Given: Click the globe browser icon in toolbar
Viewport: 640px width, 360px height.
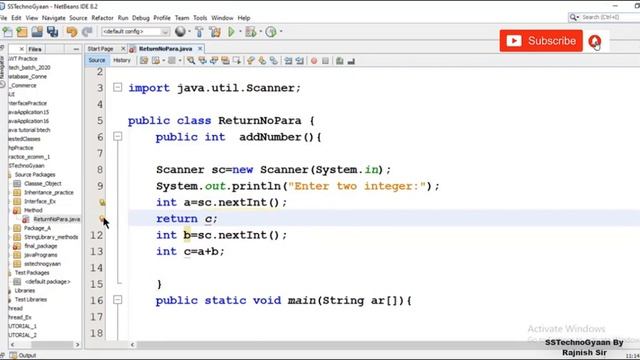Looking at the screenshot, I should point(180,31).
